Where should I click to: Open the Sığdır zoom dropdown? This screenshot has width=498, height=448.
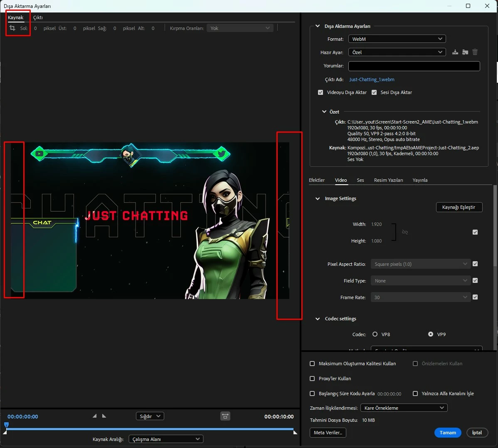(150, 416)
